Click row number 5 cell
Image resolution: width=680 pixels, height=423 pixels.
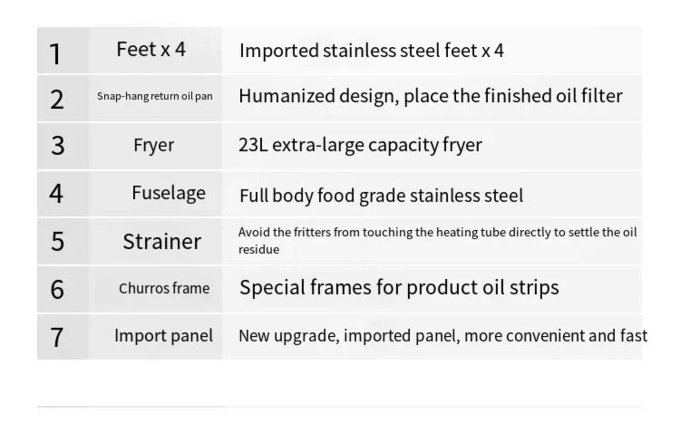coord(57,241)
